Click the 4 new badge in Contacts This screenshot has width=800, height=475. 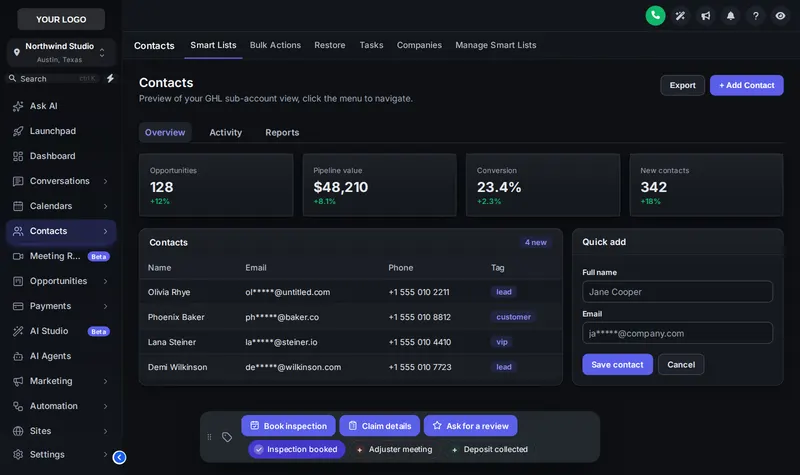[x=535, y=242]
